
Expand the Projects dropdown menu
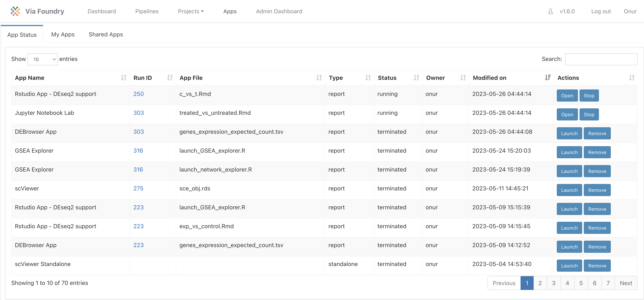click(191, 11)
